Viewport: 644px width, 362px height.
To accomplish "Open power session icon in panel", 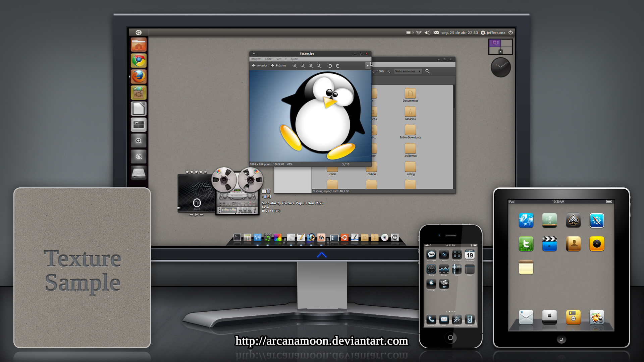I will (511, 33).
